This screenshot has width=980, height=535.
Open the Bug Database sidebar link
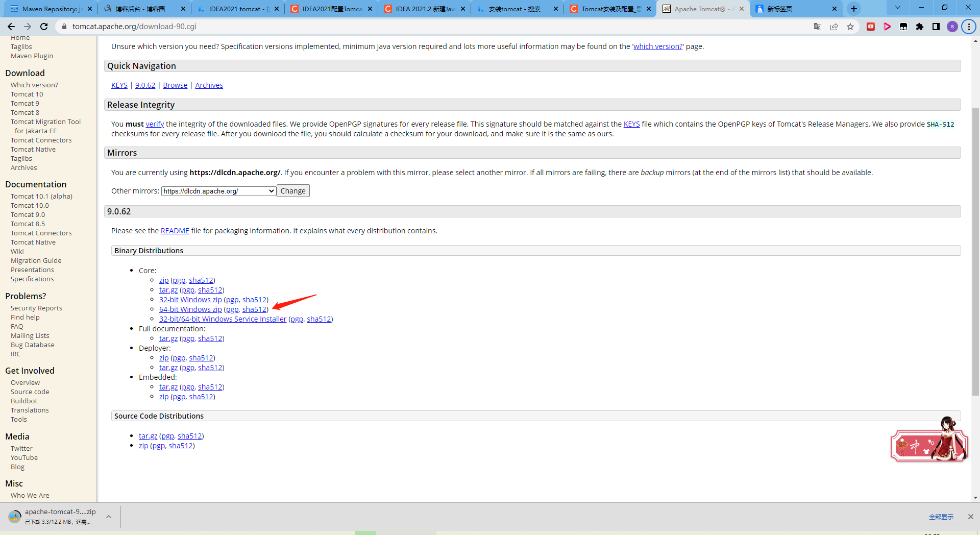[33, 345]
